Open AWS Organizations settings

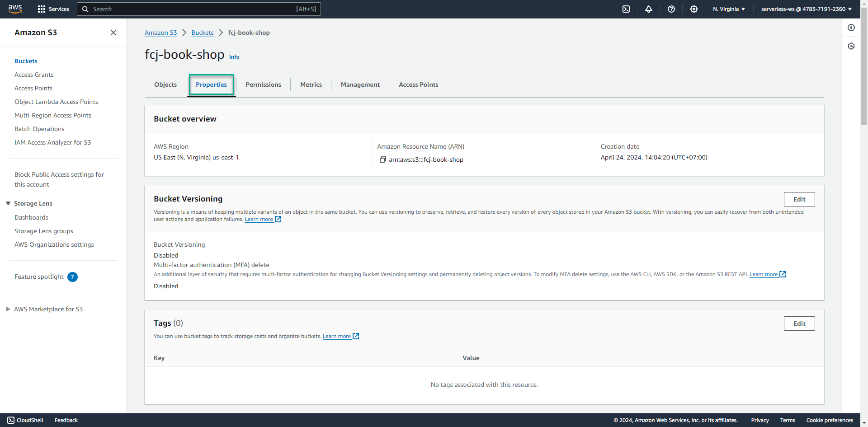click(54, 244)
